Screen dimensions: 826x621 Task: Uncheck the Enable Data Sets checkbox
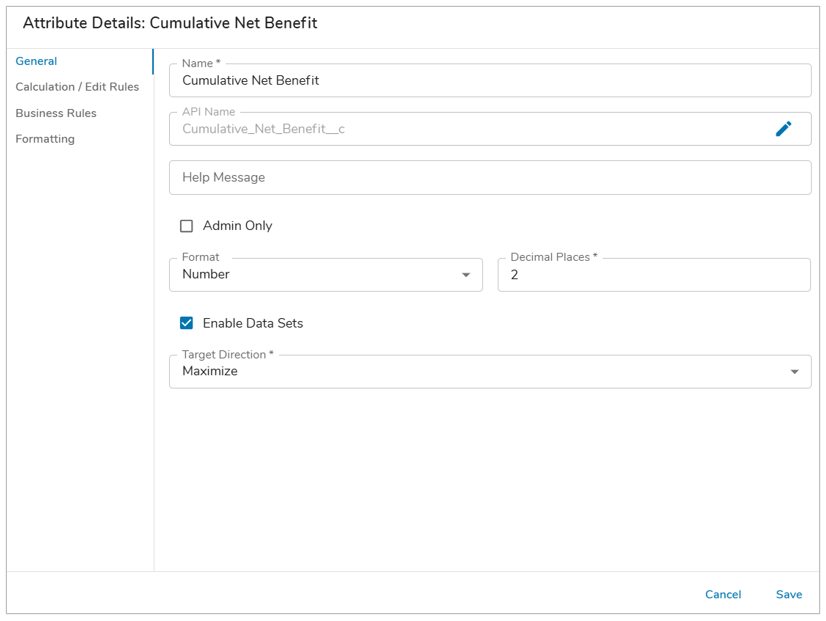pyautogui.click(x=186, y=323)
